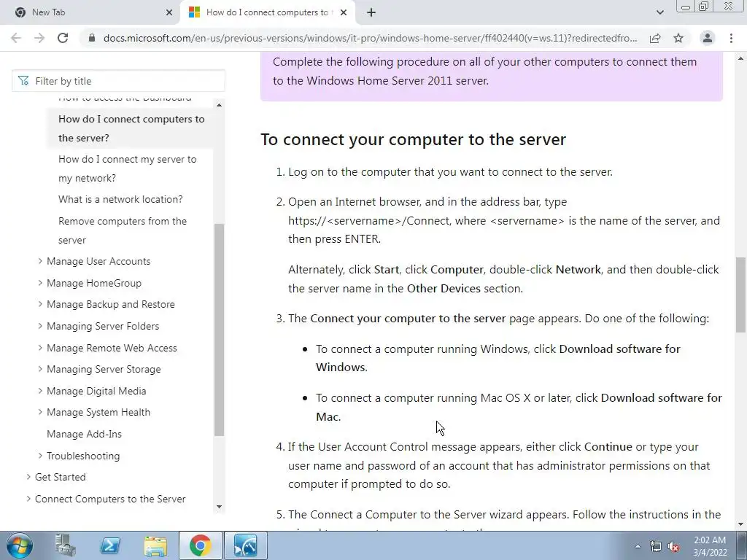Click the filter funnel icon

pyautogui.click(x=23, y=81)
